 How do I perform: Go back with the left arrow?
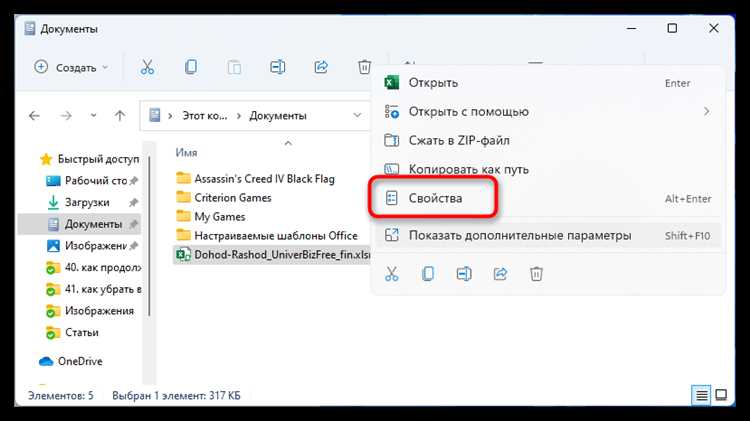34,116
